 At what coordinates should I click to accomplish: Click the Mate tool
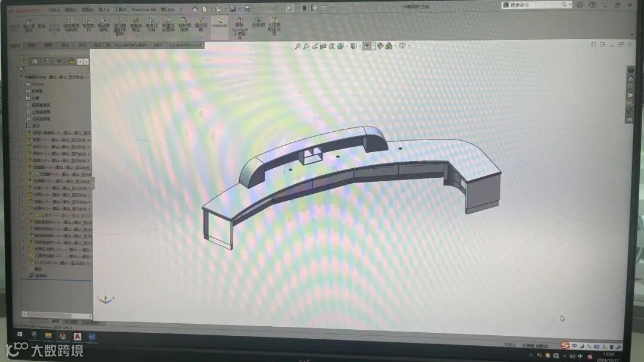click(41, 23)
